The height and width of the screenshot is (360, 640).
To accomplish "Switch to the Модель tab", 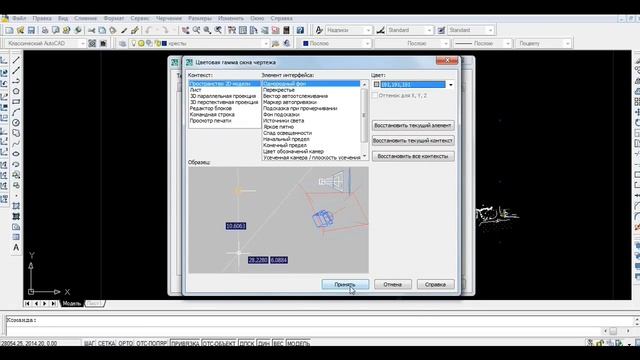I will (71, 304).
